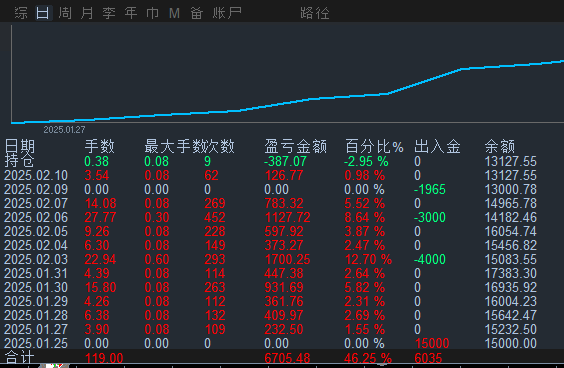The width and height of the screenshot is (564, 368).
Task: Click the 15000 deposit value
Action: [432, 344]
